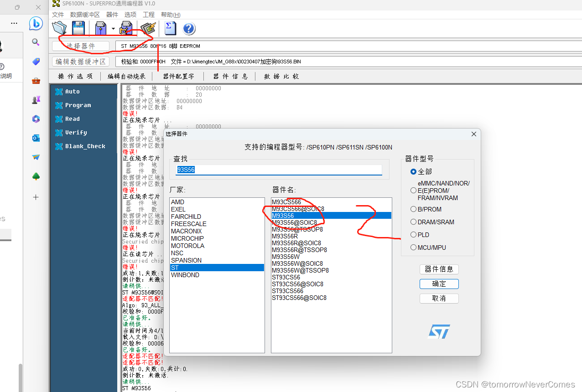Select AMD in manufacturer list
This screenshot has width=582, height=392.
(x=217, y=202)
